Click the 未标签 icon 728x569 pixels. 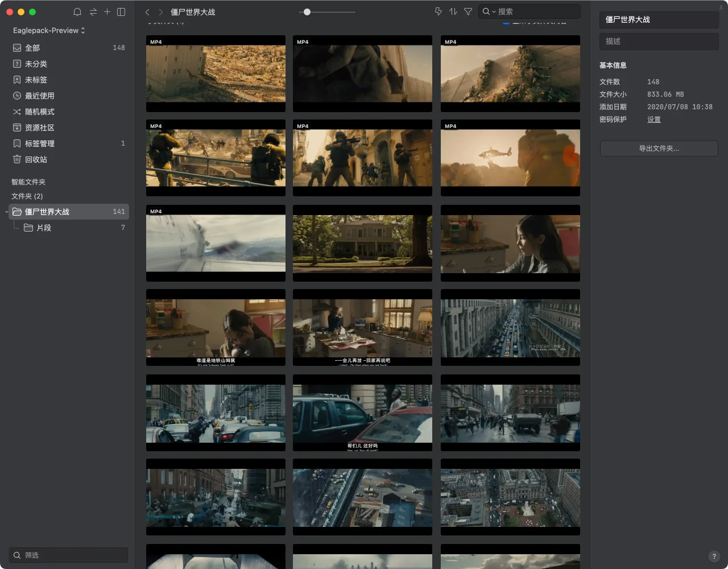[17, 80]
